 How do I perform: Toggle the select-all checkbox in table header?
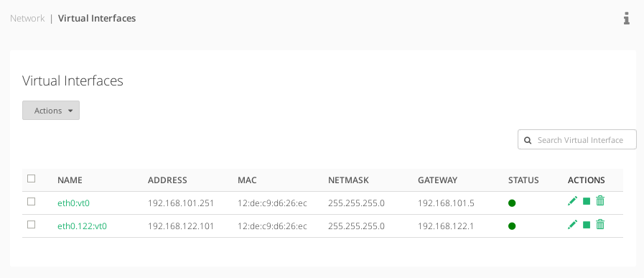(x=31, y=178)
